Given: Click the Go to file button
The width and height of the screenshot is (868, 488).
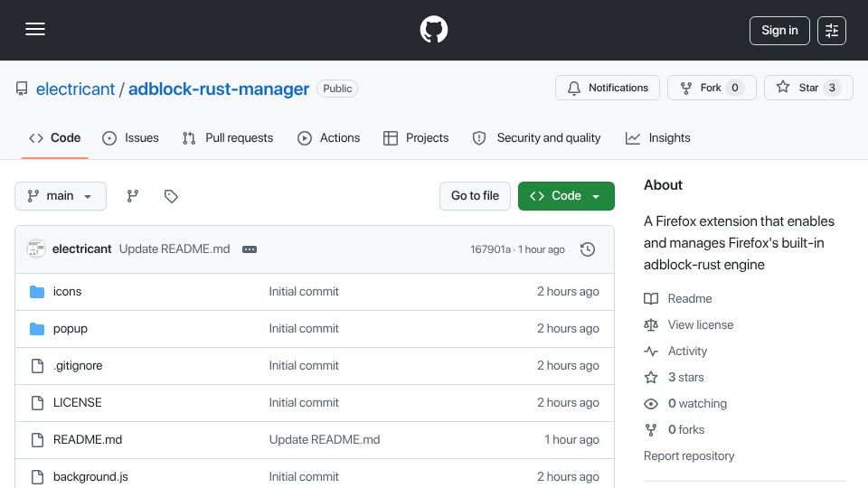Looking at the screenshot, I should (x=475, y=196).
